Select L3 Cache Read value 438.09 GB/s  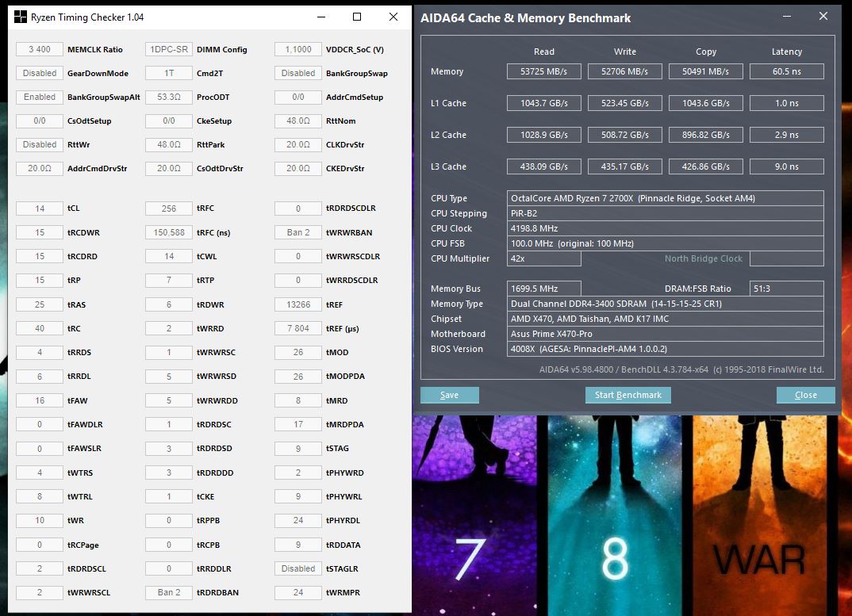[544, 166]
